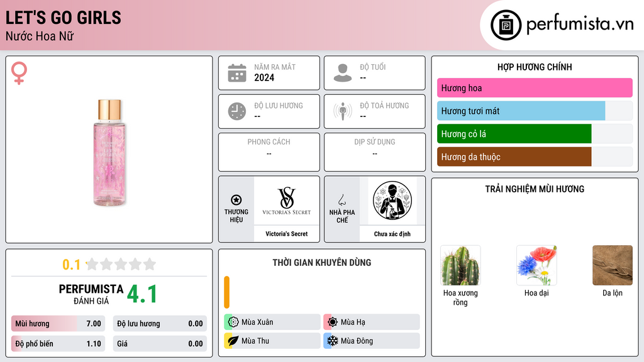This screenshot has height=362, width=644.
Task: Select the Mùa Hạ season button
Action: tap(371, 322)
